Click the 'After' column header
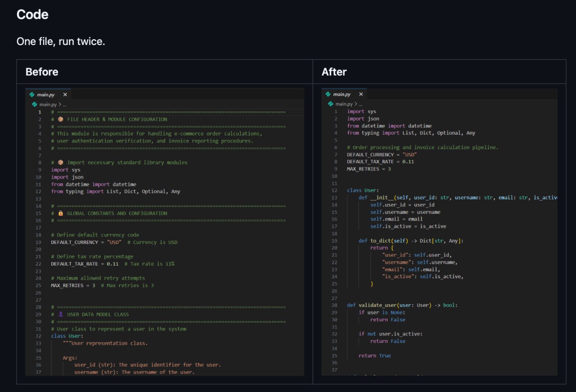 (334, 72)
